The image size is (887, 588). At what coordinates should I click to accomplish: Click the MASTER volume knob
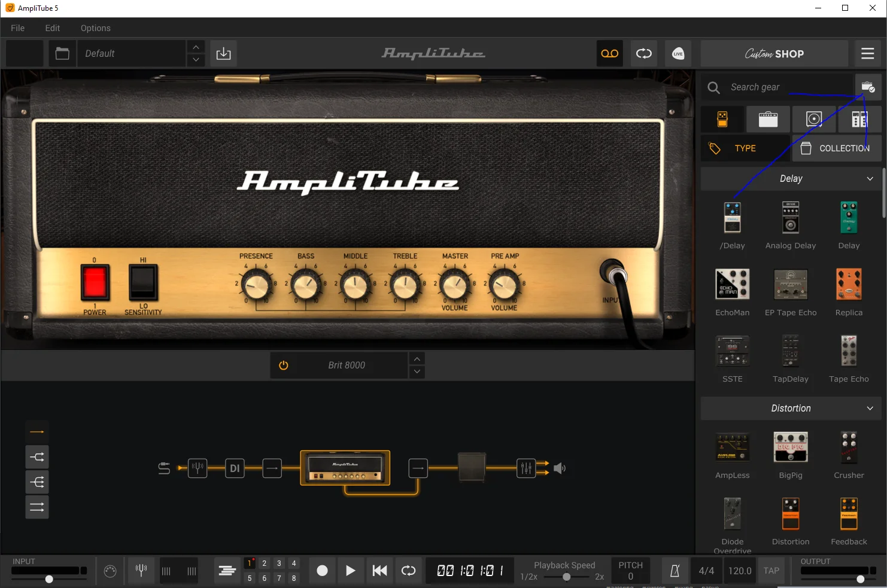tap(455, 285)
